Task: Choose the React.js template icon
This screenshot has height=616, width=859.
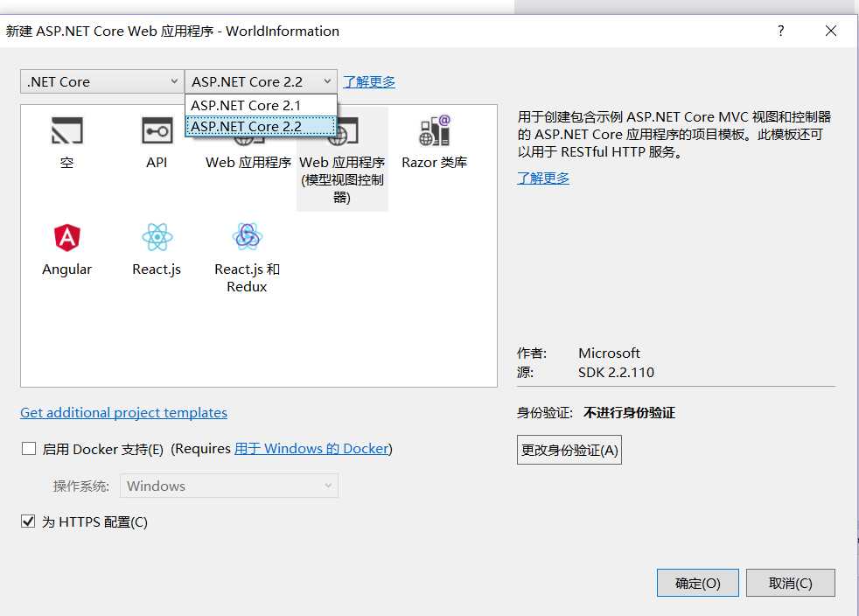Action: tap(157, 237)
